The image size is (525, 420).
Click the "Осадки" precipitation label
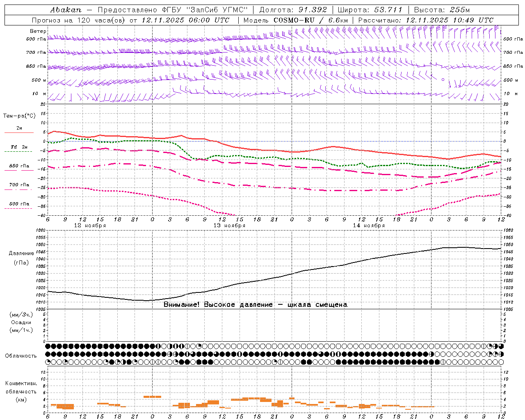(x=21, y=322)
